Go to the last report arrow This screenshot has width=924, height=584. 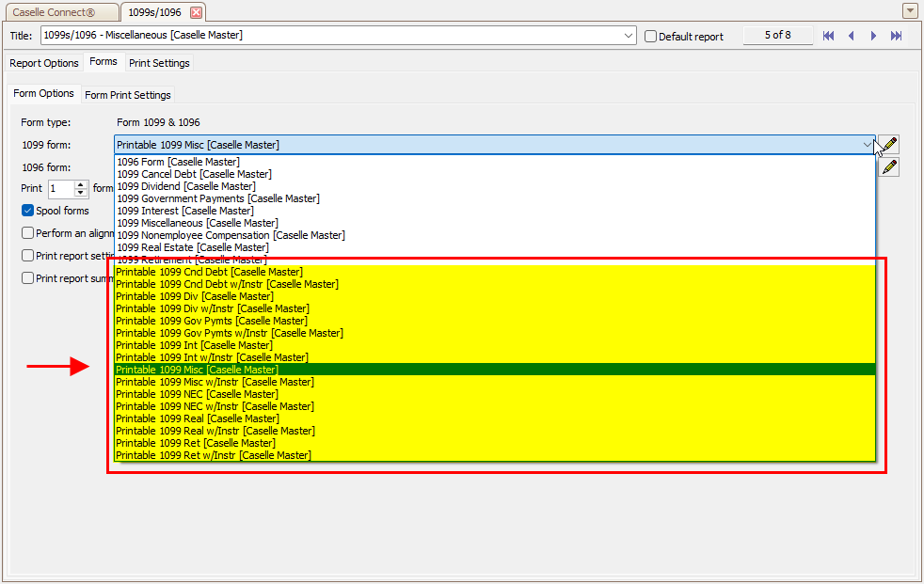(x=897, y=36)
